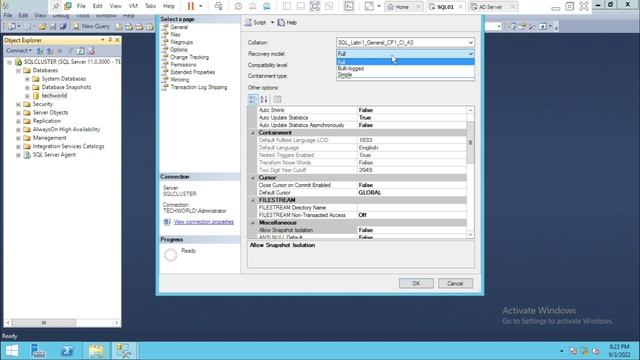Click View connection properties link

[204, 222]
